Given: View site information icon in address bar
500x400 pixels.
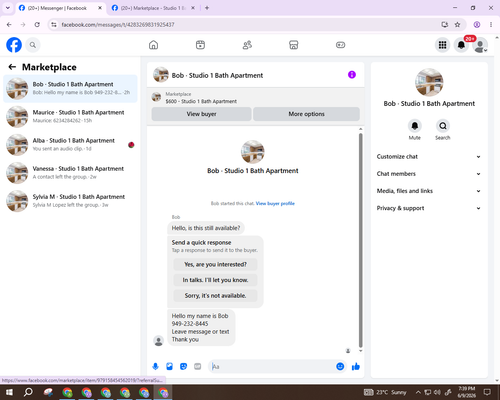Looking at the screenshot, I should click(54, 25).
